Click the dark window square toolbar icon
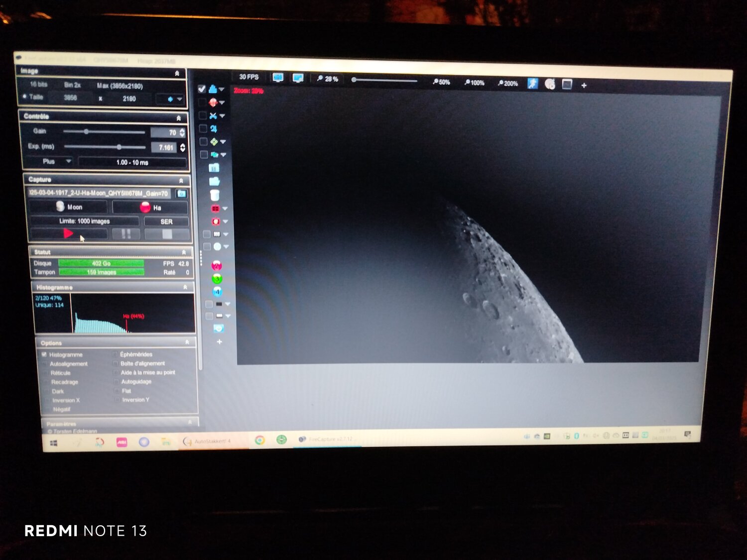This screenshot has width=747, height=560. coord(567,84)
